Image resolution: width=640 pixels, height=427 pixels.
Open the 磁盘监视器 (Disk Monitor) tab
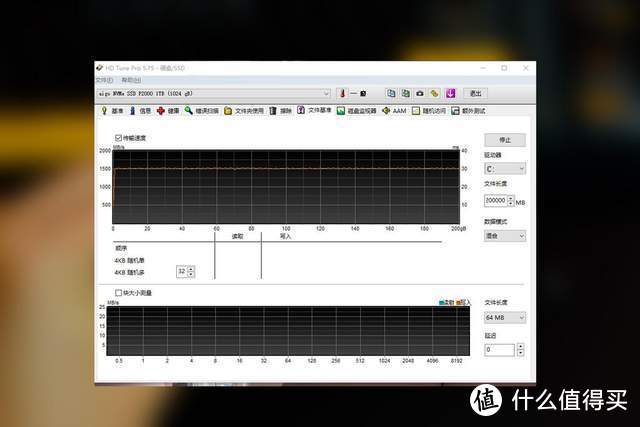pos(358,111)
